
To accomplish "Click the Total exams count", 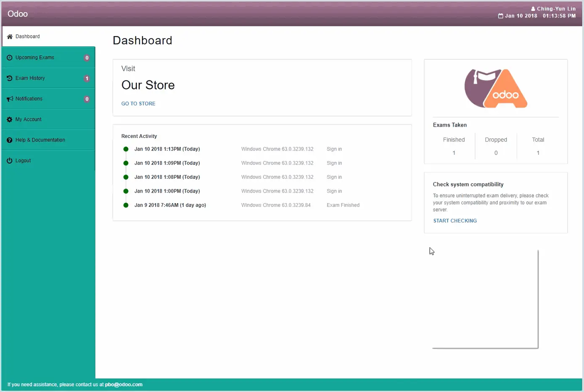I will click(538, 153).
